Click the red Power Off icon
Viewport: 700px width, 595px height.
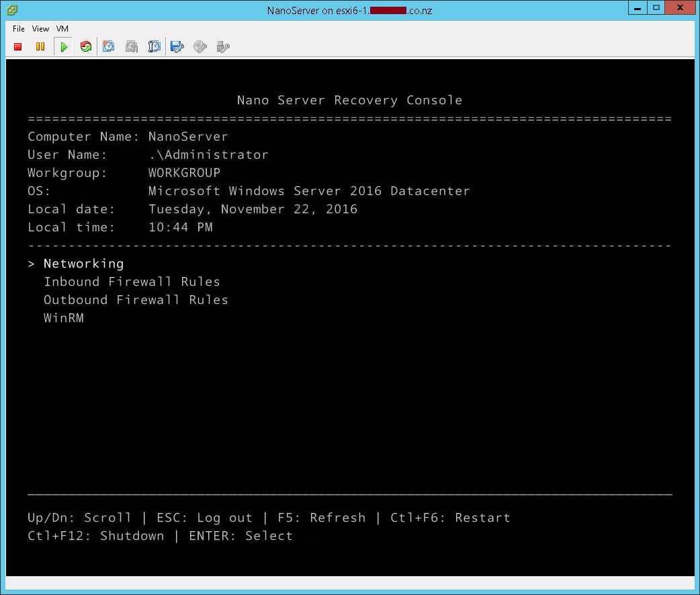pyautogui.click(x=18, y=46)
